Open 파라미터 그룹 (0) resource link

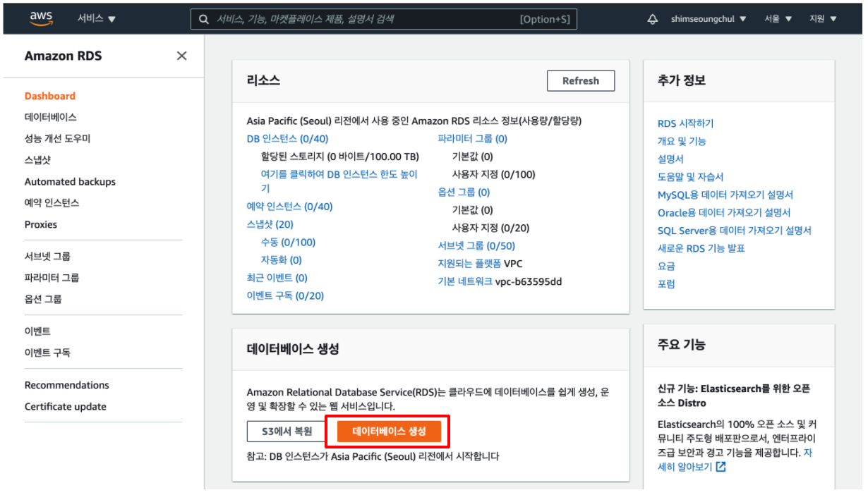pyautogui.click(x=473, y=139)
